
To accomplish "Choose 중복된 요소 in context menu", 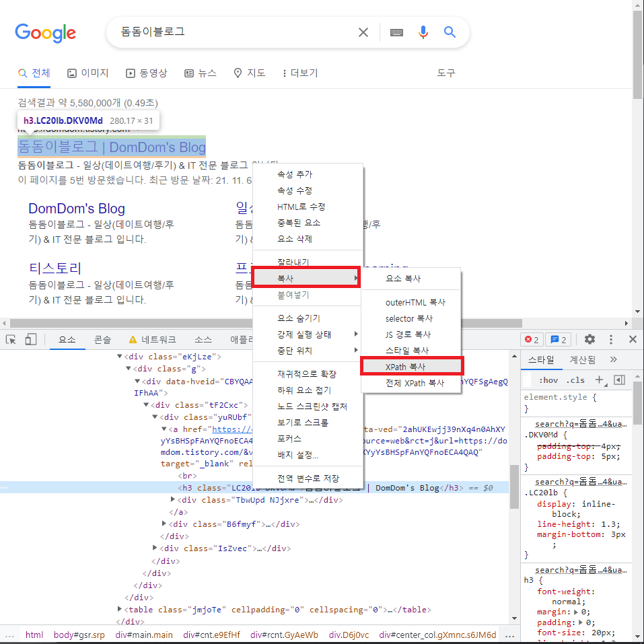I will 308,223.
